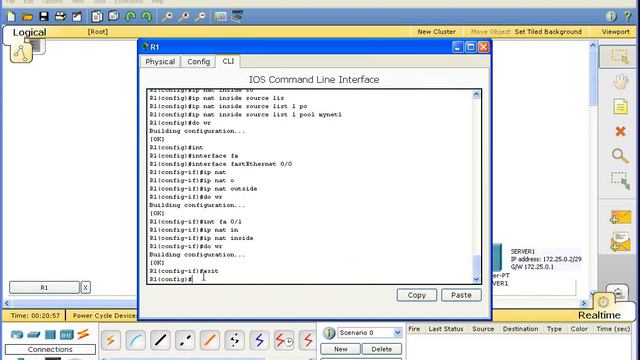Choose the Move Layout hand tool
Viewport: 640px width, 360px height.
[x=620, y=82]
